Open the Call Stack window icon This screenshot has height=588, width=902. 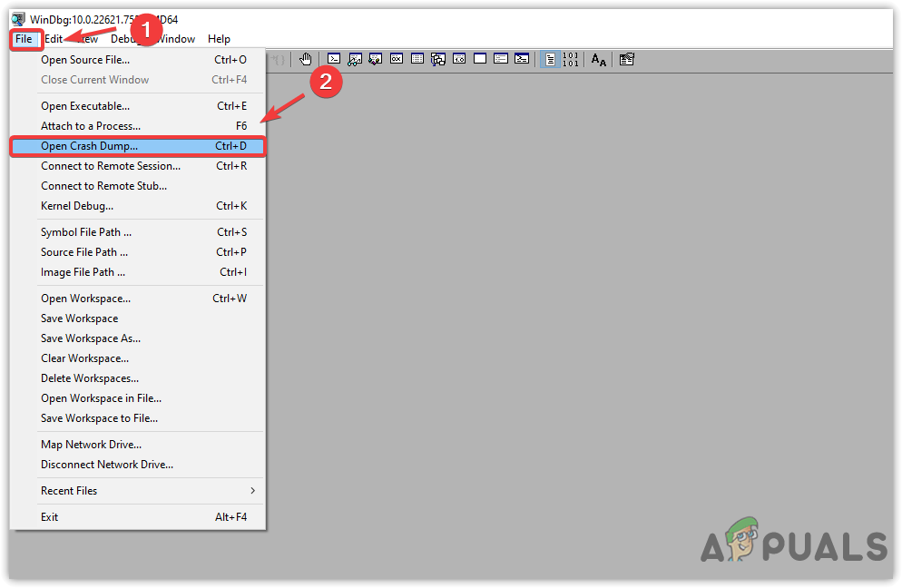pyautogui.click(x=437, y=59)
